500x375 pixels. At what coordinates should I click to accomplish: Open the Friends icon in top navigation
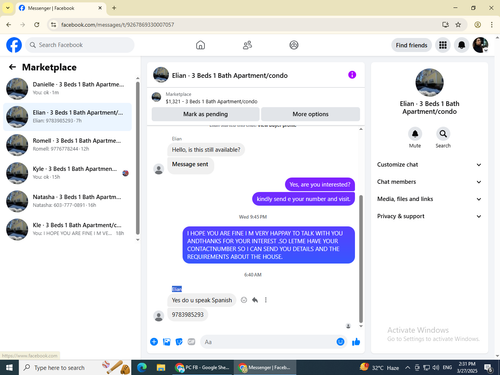tap(247, 45)
